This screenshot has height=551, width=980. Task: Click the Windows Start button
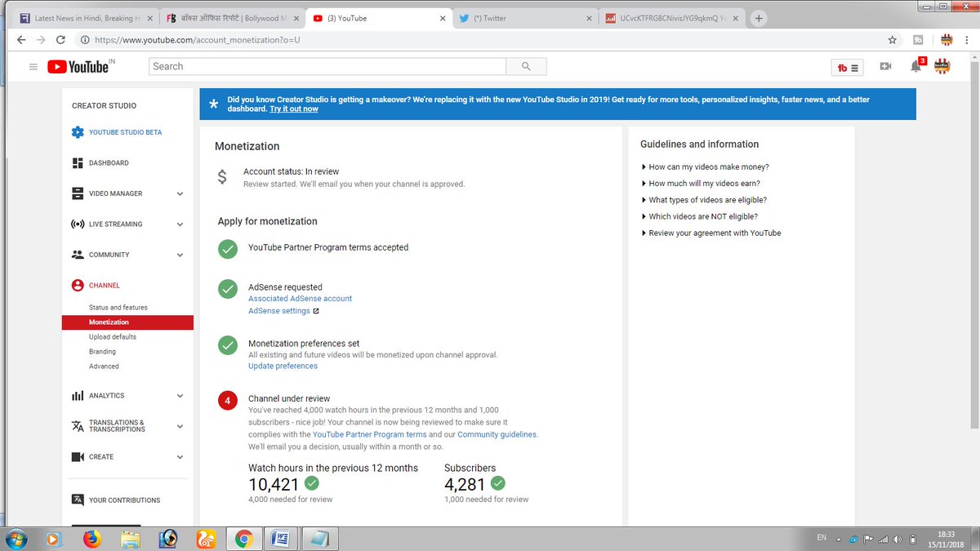(16, 539)
